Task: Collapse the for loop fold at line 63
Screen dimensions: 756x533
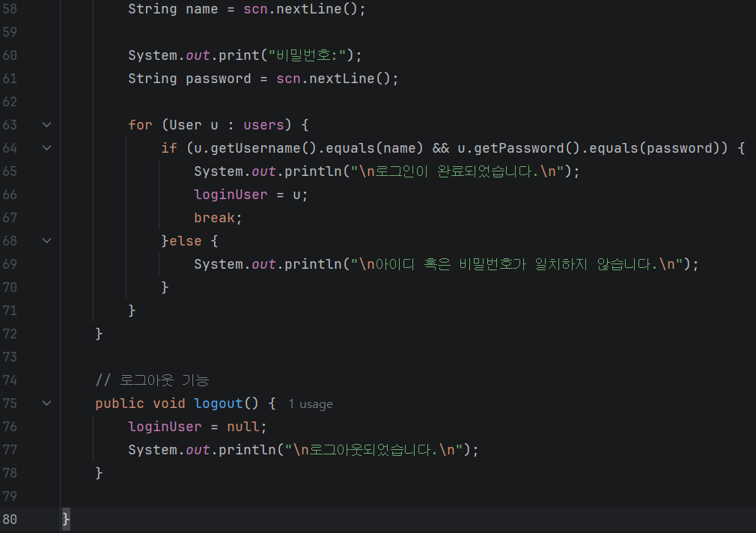Action: pos(46,125)
